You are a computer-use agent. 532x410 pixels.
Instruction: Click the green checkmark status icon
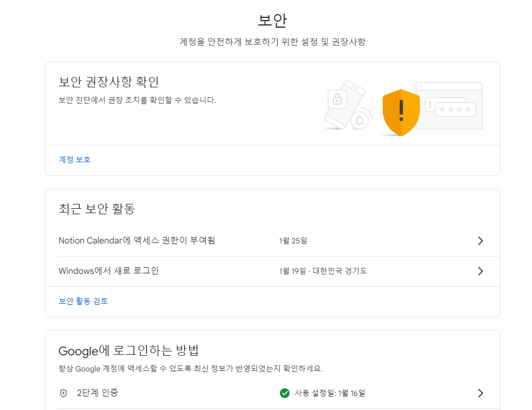coord(285,393)
